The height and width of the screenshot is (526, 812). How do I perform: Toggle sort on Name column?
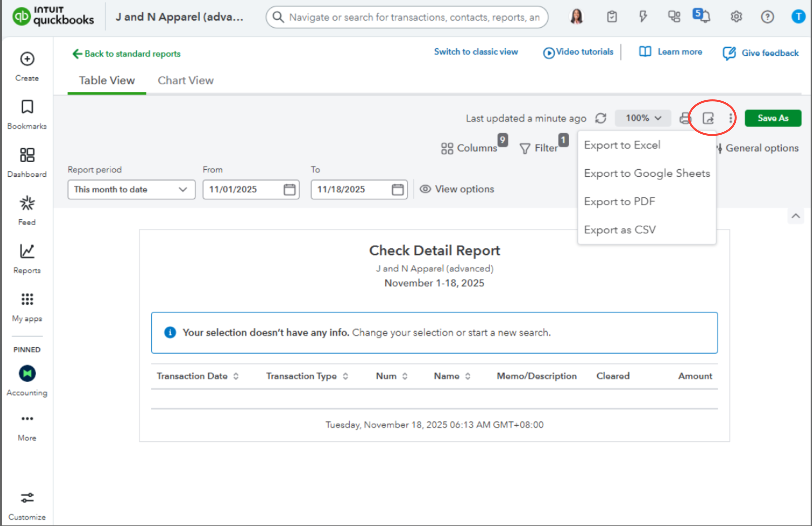pos(468,376)
